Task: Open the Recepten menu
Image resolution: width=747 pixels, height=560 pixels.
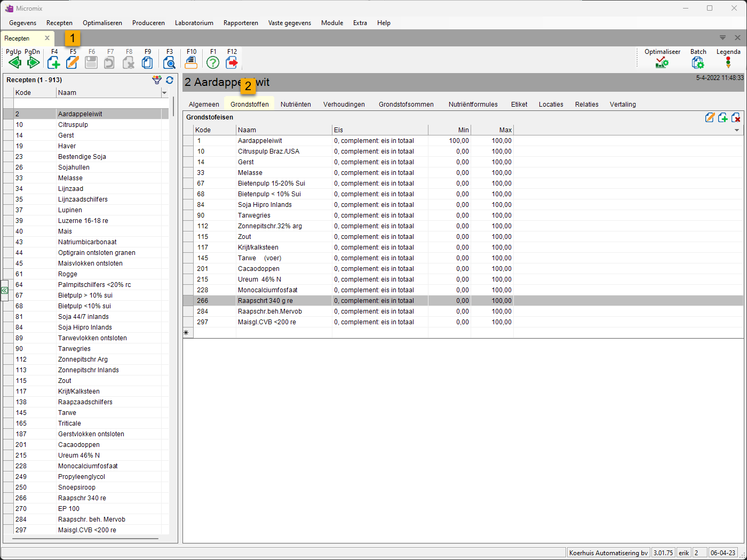Action: coord(59,23)
